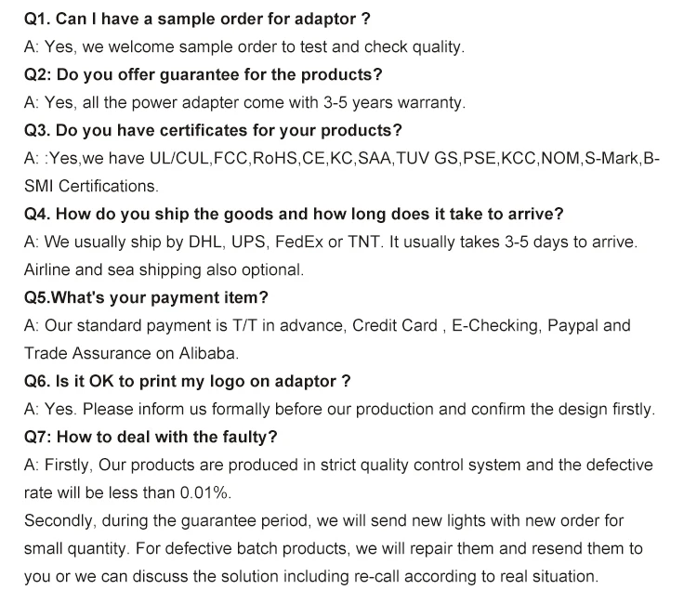Select the Q6 print my logo question
Screen dimensions: 697x616
tap(187, 381)
